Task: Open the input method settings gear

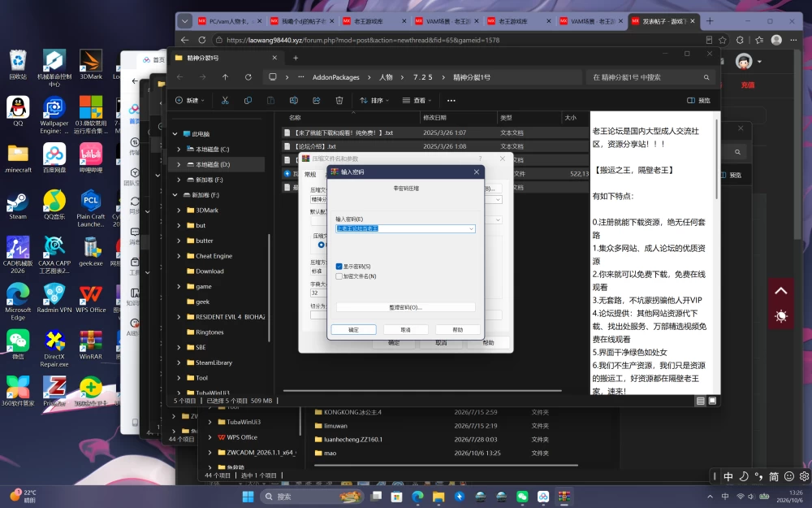Action: (804, 475)
